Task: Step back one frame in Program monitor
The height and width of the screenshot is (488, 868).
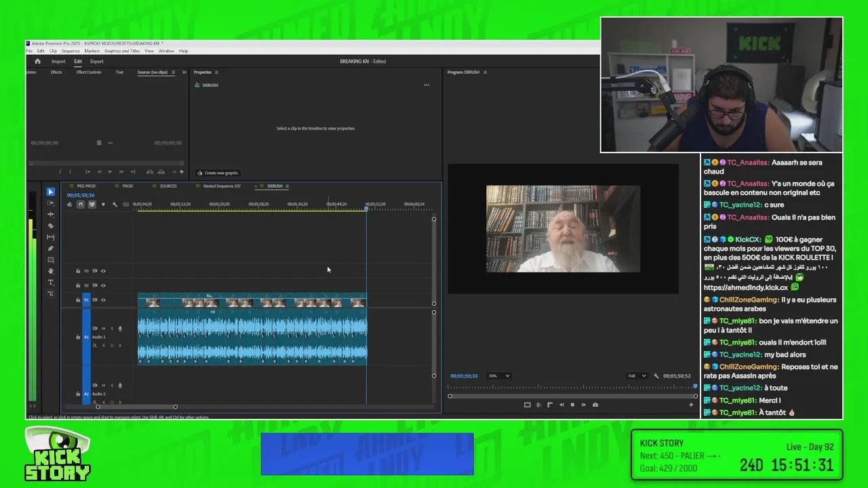Action: (x=561, y=405)
